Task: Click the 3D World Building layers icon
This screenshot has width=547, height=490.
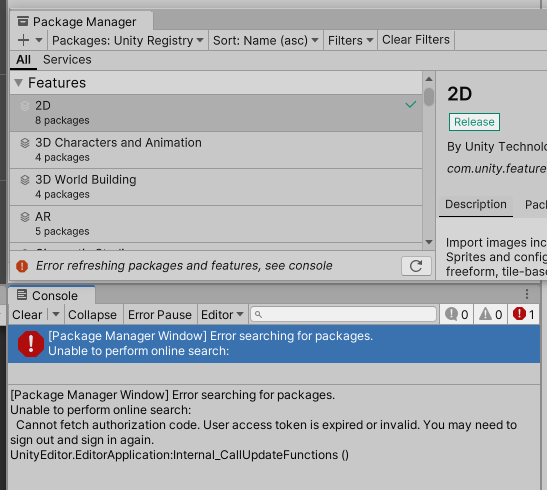Action: click(x=25, y=180)
